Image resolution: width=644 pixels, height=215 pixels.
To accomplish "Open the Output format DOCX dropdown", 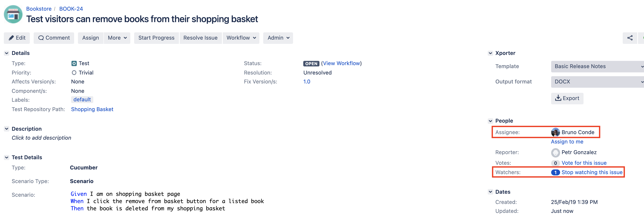I will 597,82.
